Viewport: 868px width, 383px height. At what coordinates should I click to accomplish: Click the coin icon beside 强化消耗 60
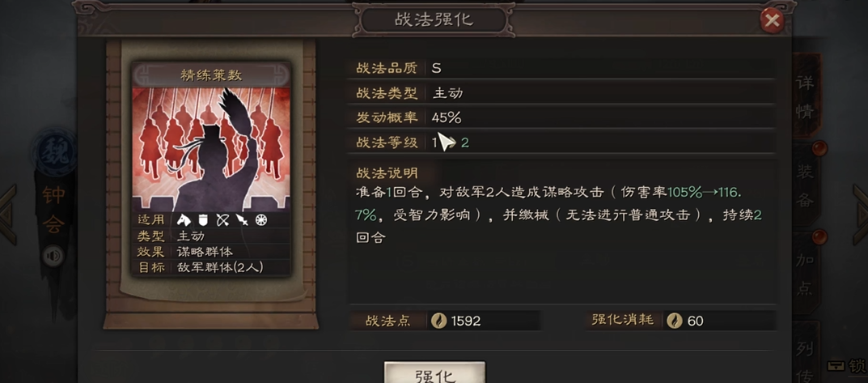click(x=674, y=321)
